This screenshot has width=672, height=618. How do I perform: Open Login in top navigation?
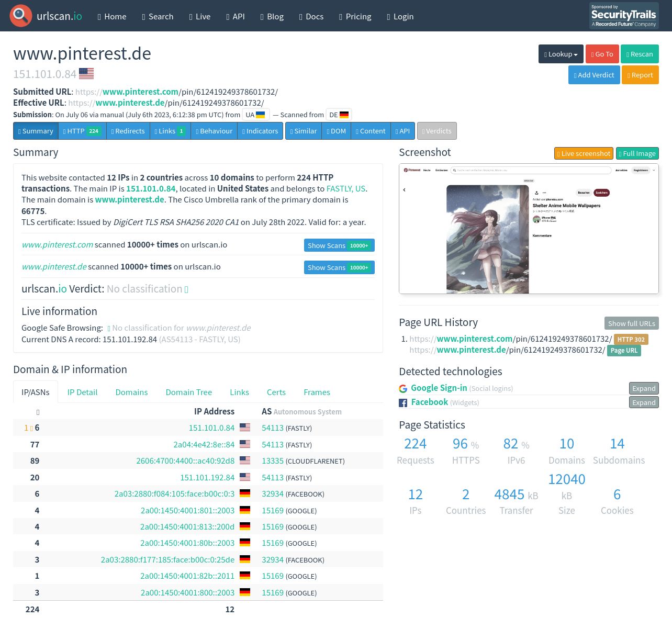[x=400, y=16]
